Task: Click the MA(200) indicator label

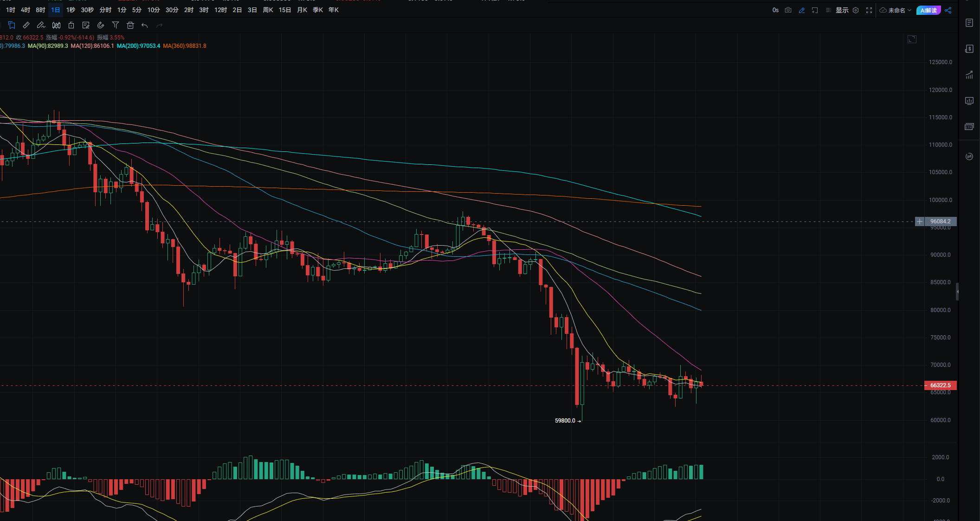Action: 138,46
